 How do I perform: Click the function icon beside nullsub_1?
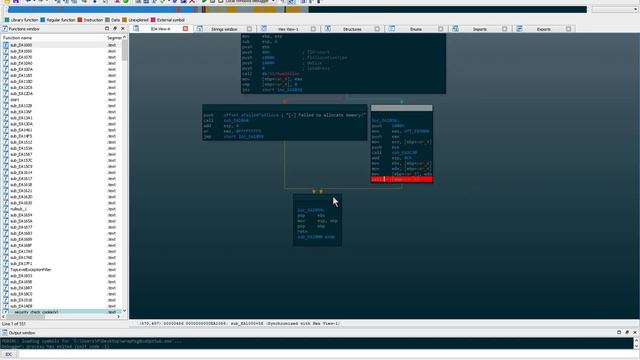6,209
